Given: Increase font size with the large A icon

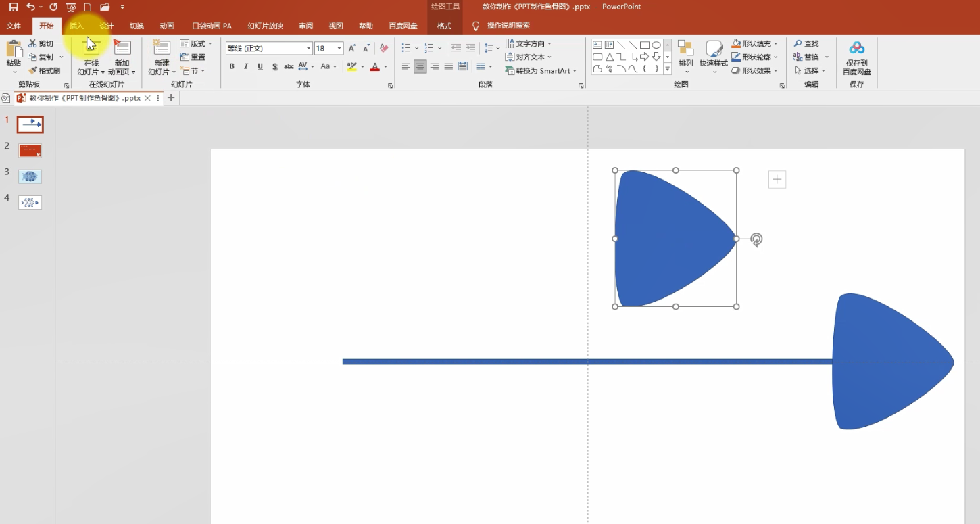Looking at the screenshot, I should [352, 48].
